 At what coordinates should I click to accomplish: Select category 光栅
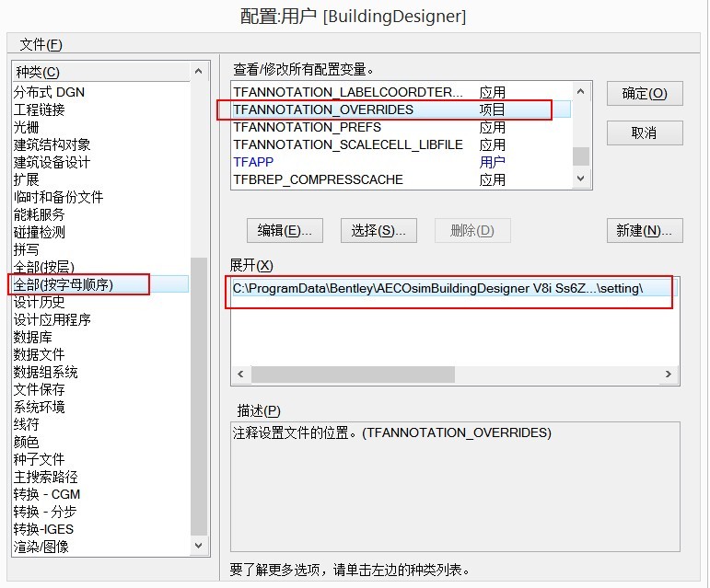click(x=100, y=127)
